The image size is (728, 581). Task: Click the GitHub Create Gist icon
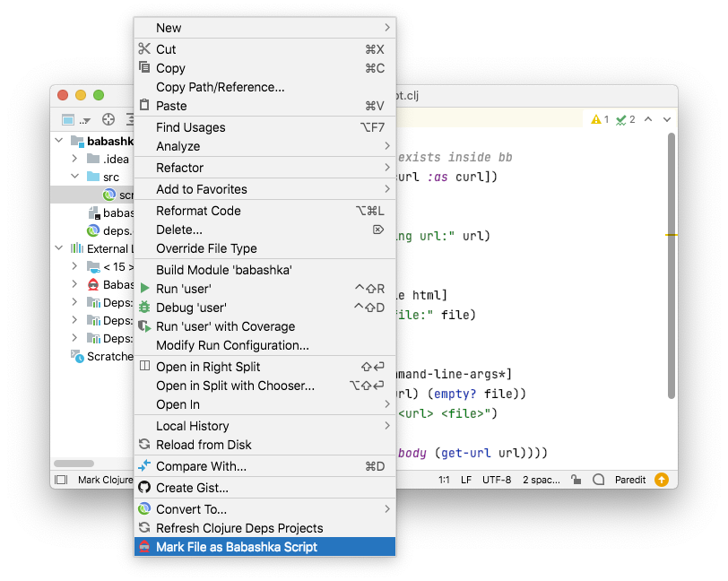[144, 487]
